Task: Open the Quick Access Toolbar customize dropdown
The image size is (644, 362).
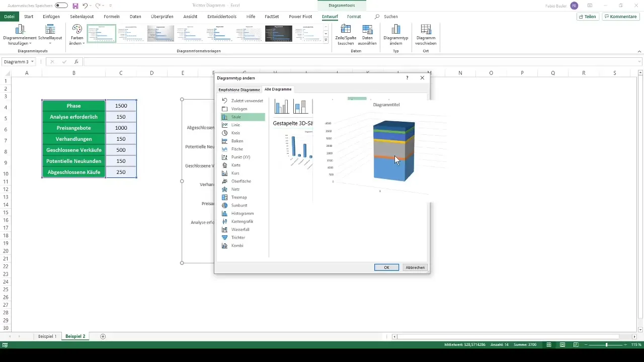Action: coord(111,6)
